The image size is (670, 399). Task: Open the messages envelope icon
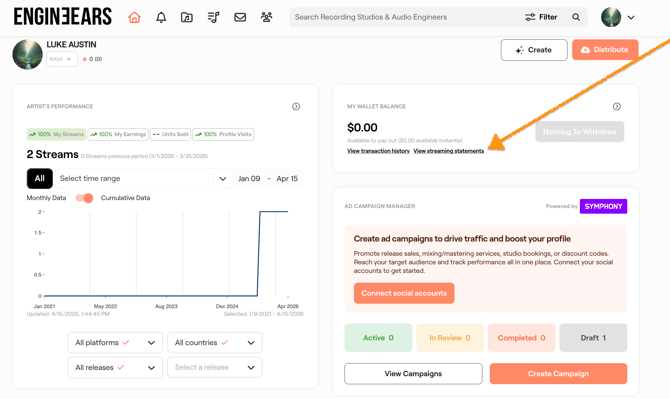[x=240, y=17]
